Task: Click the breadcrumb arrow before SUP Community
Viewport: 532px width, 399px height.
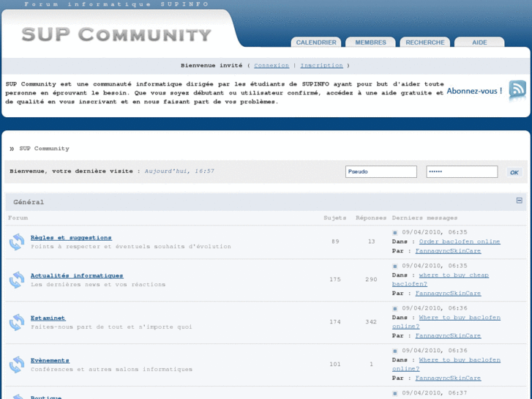Action: coord(12,149)
